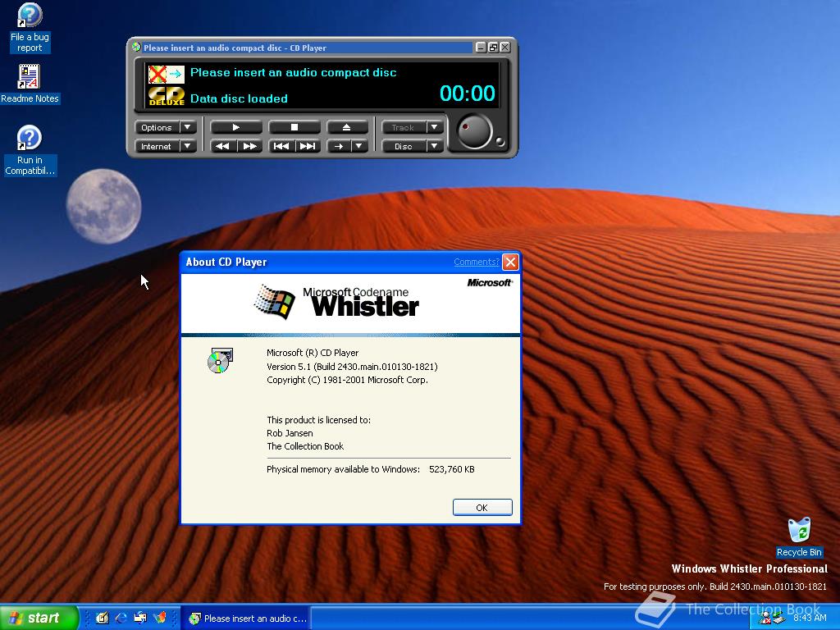Select 'Run in Compatibil...' desktop shortcut
Image resolution: width=840 pixels, height=630 pixels.
[30, 151]
